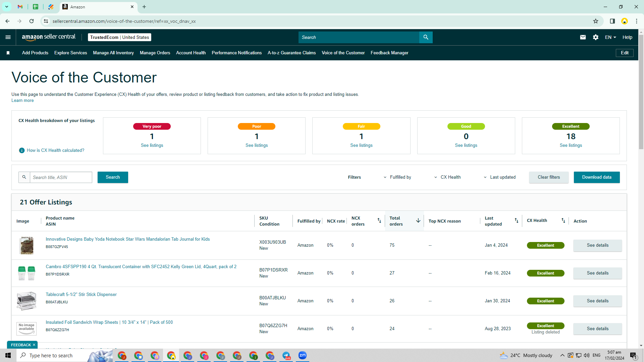The image size is (644, 362).
Task: Click the info icon beside CX Health calculated
Action: click(22, 150)
